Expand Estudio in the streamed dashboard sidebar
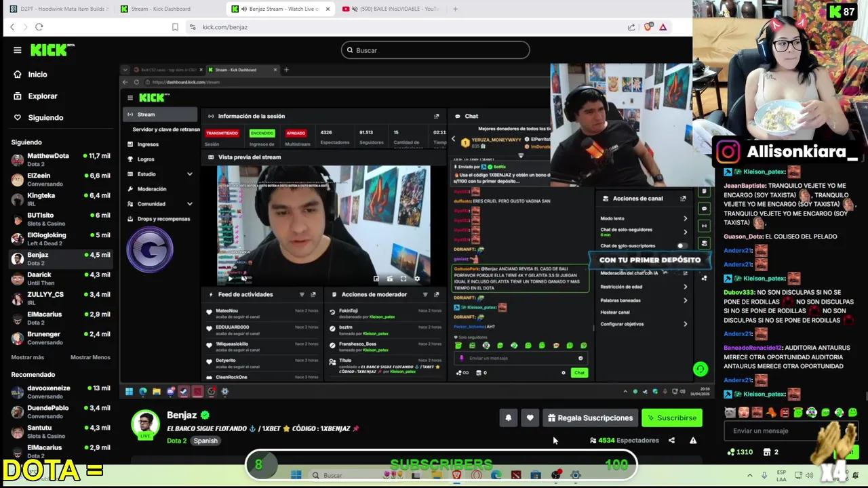This screenshot has width=868, height=488. pyautogui.click(x=160, y=174)
